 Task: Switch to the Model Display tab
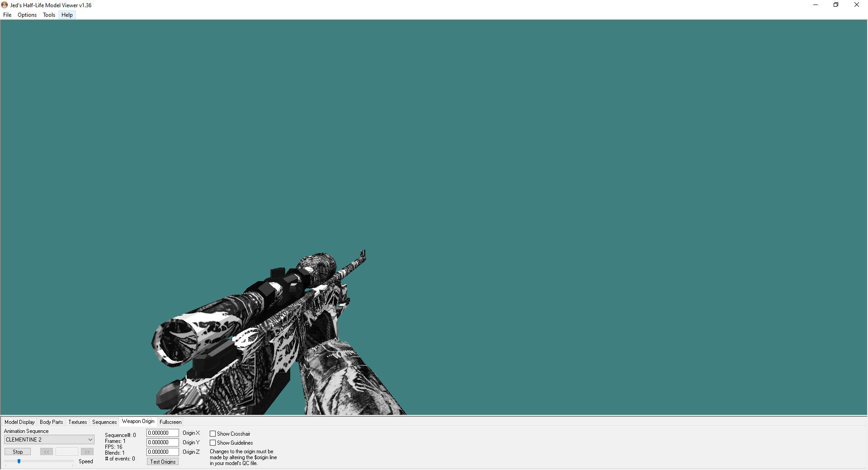click(19, 422)
